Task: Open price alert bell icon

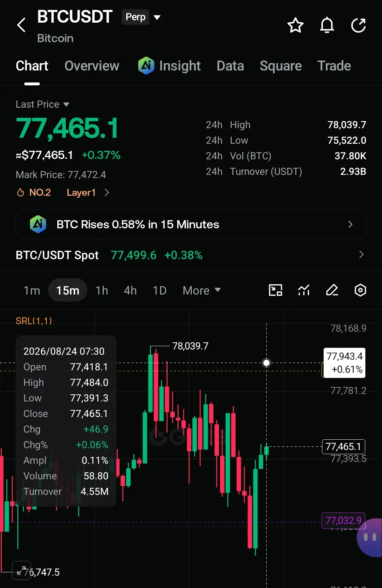Action: [x=327, y=25]
